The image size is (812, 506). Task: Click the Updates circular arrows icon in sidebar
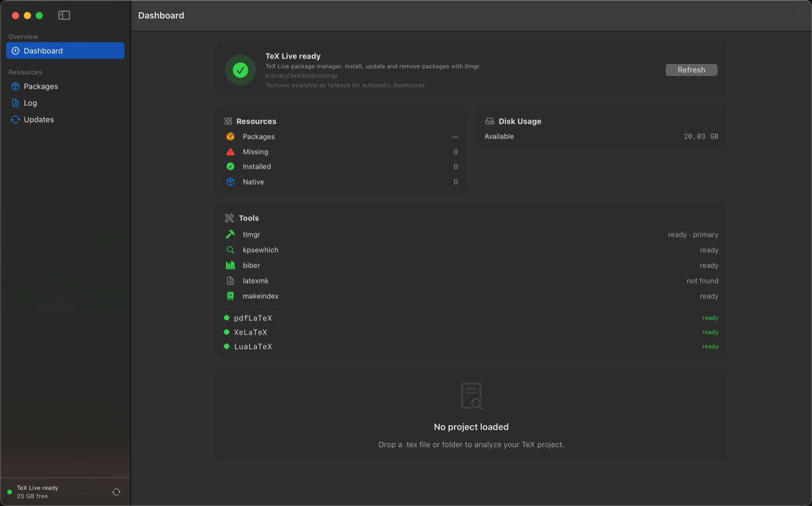pos(16,120)
